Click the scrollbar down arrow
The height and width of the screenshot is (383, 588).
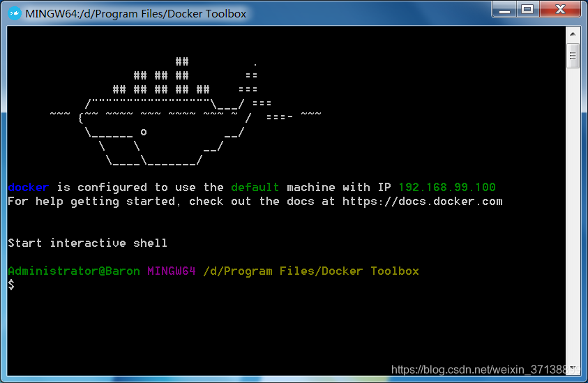coord(573,368)
